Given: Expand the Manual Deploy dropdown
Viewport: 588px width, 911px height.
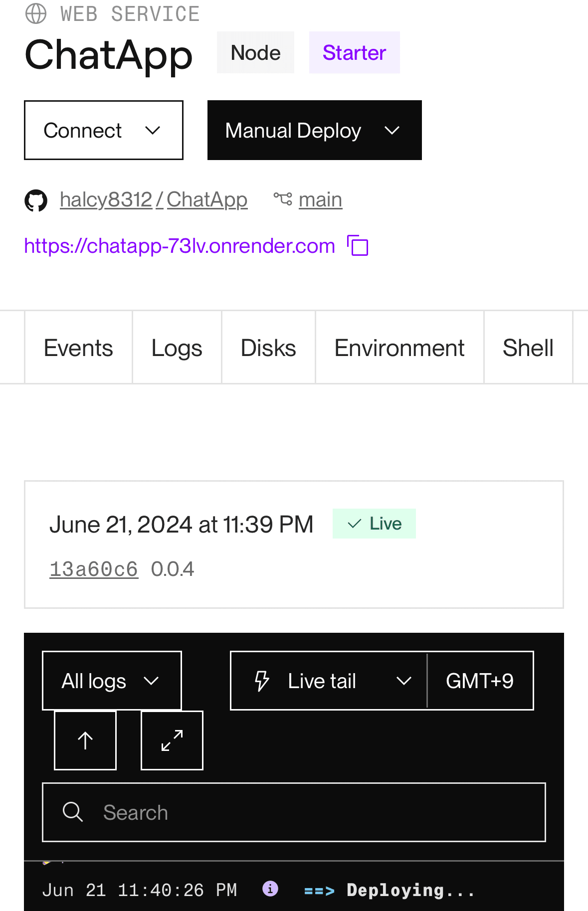Looking at the screenshot, I should (x=315, y=130).
